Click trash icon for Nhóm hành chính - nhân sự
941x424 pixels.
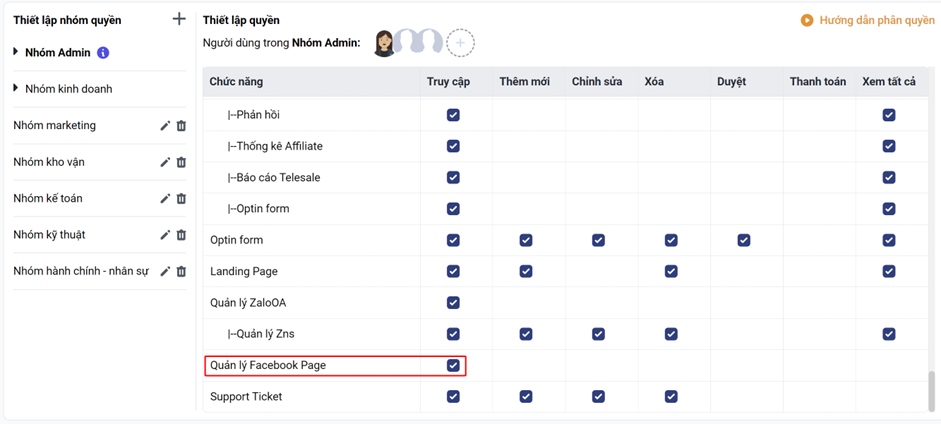(181, 271)
